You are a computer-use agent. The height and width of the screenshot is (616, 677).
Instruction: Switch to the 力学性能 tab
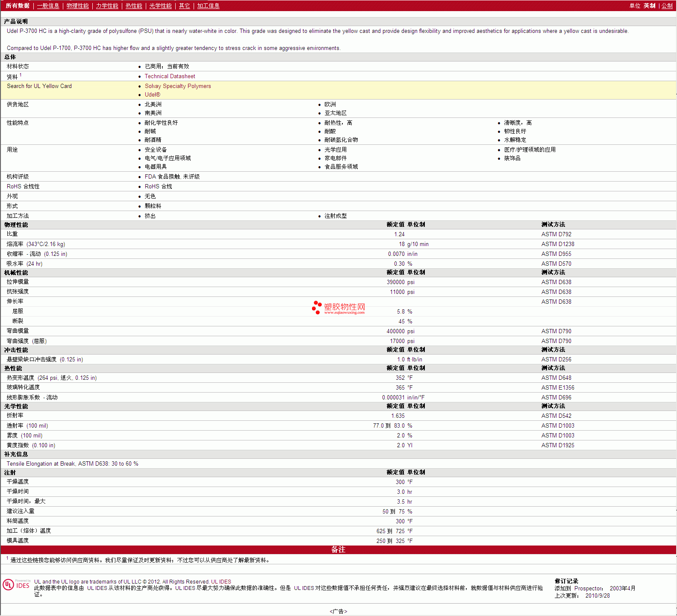coord(107,6)
